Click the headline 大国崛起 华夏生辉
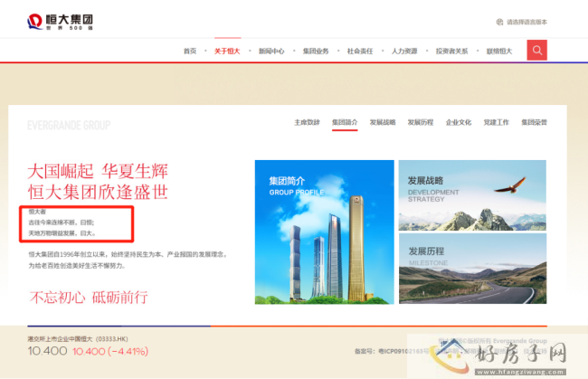This screenshot has height=379, width=588. (x=98, y=171)
